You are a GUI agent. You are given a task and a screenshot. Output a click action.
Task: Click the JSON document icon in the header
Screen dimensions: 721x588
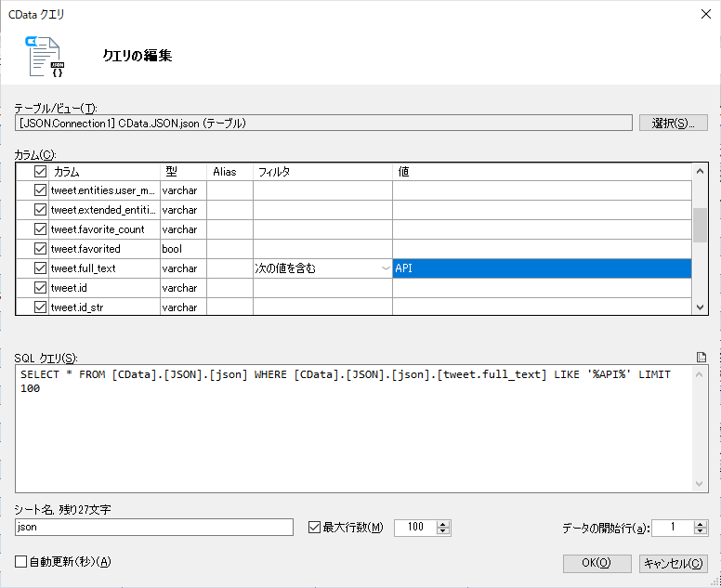[x=45, y=57]
